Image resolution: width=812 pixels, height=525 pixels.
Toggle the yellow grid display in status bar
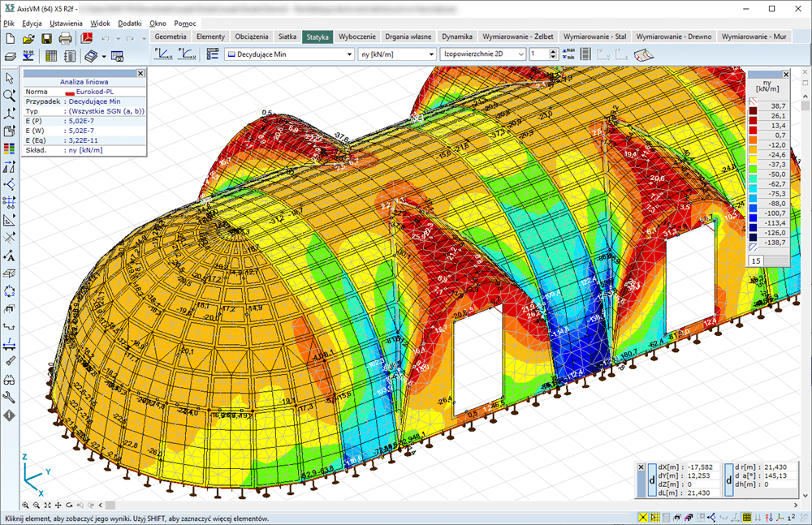pyautogui.click(x=748, y=518)
